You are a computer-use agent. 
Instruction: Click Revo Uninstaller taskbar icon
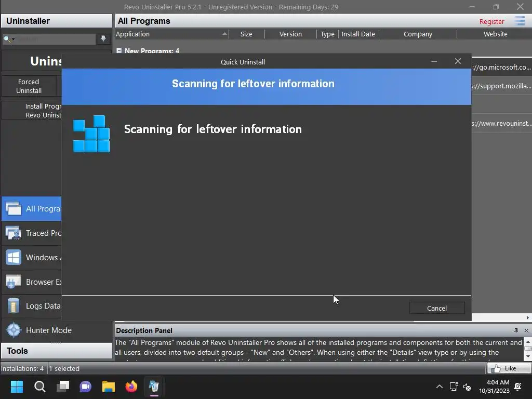coord(154,387)
